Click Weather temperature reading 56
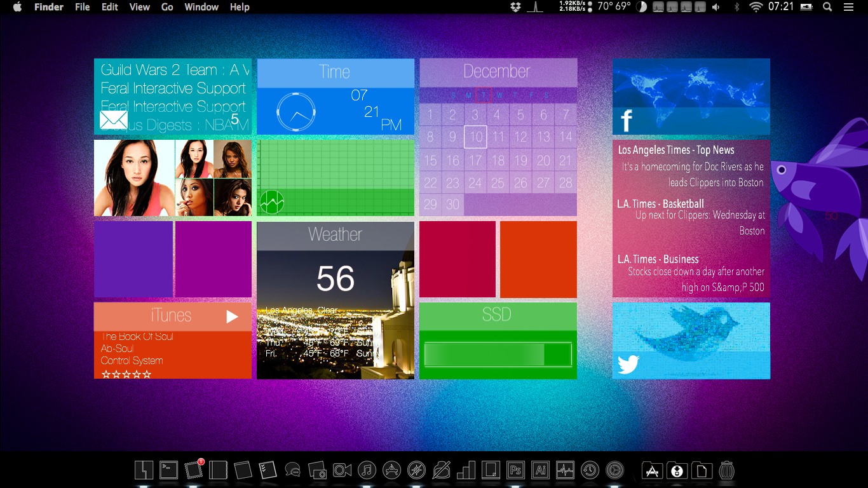Viewport: 868px width, 488px height. click(x=336, y=278)
